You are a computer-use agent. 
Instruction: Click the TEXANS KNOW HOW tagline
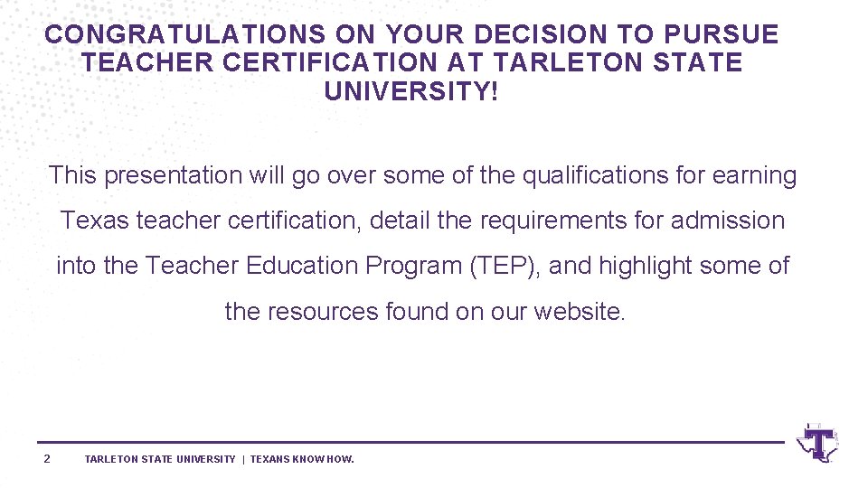tap(302, 459)
